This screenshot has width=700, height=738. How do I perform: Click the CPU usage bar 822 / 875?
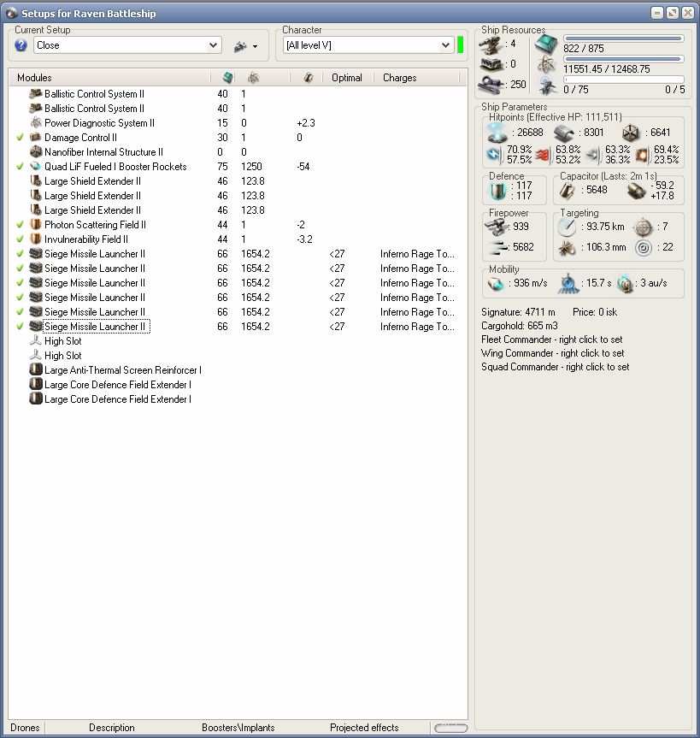click(x=623, y=38)
